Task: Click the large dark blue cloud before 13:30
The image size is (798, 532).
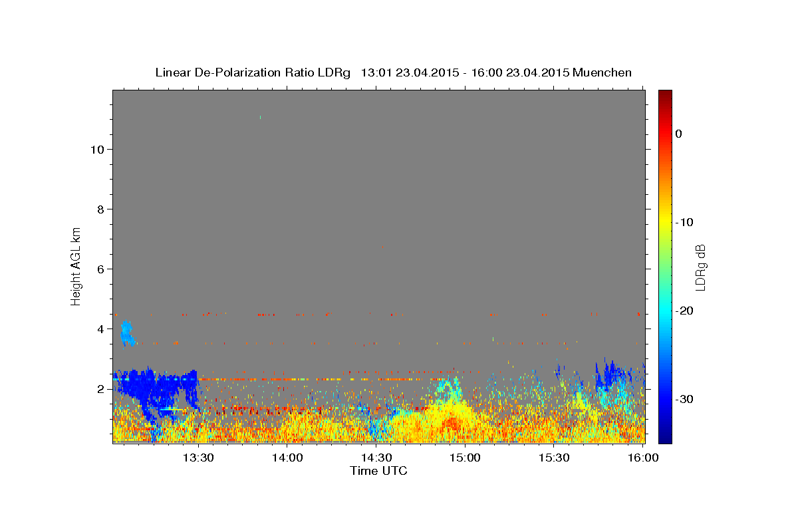Action: tap(157, 392)
